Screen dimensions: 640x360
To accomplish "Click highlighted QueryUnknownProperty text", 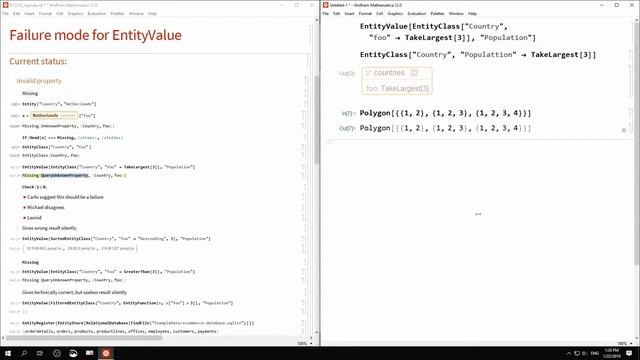I will [64, 175].
